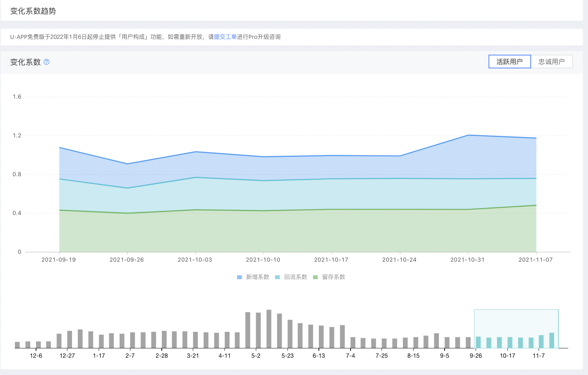Click the 8-15 overview timeline label

coord(413,356)
